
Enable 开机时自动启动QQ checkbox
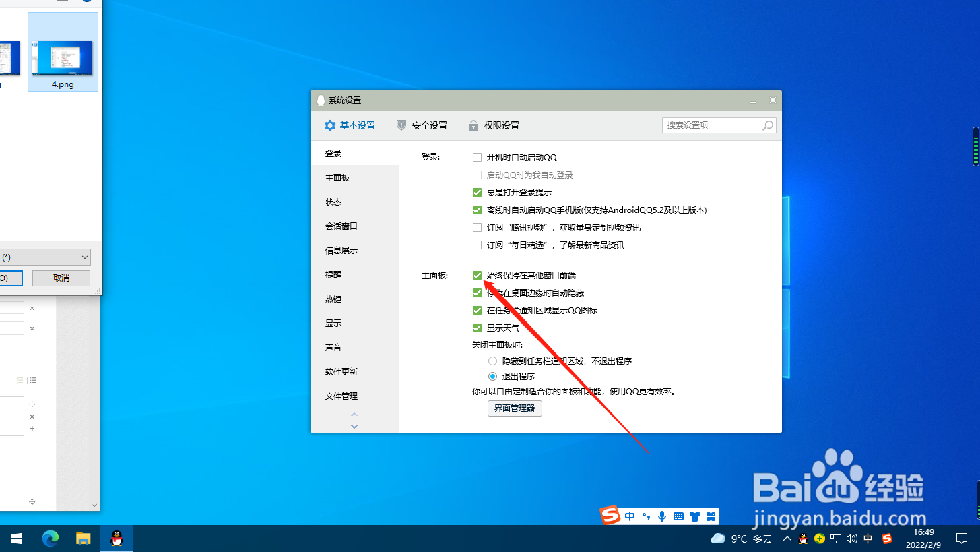(x=477, y=158)
